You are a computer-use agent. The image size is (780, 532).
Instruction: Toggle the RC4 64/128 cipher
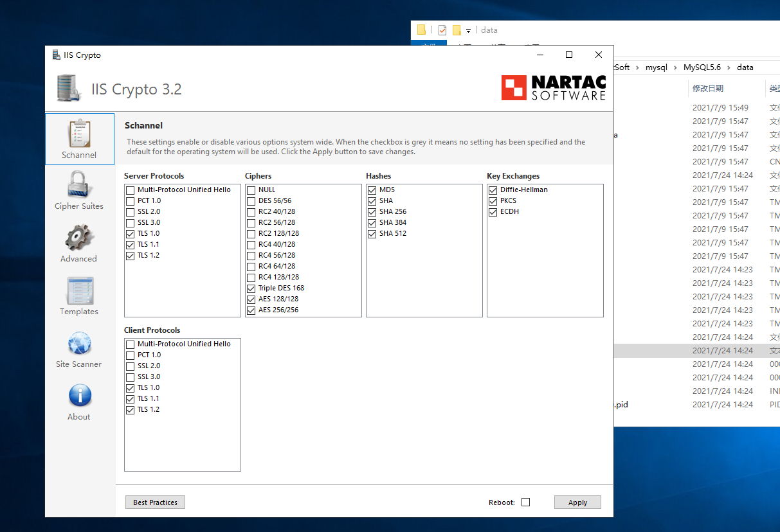click(251, 267)
